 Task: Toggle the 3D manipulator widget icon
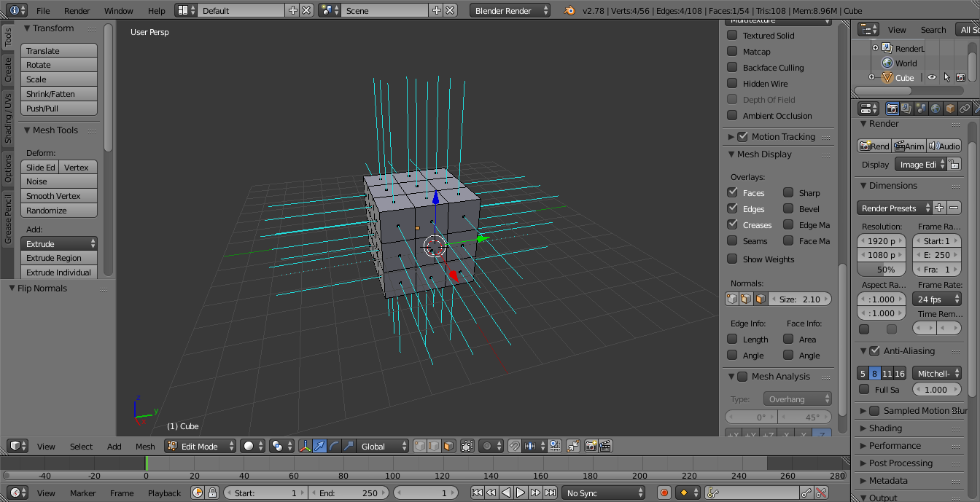pos(306,446)
